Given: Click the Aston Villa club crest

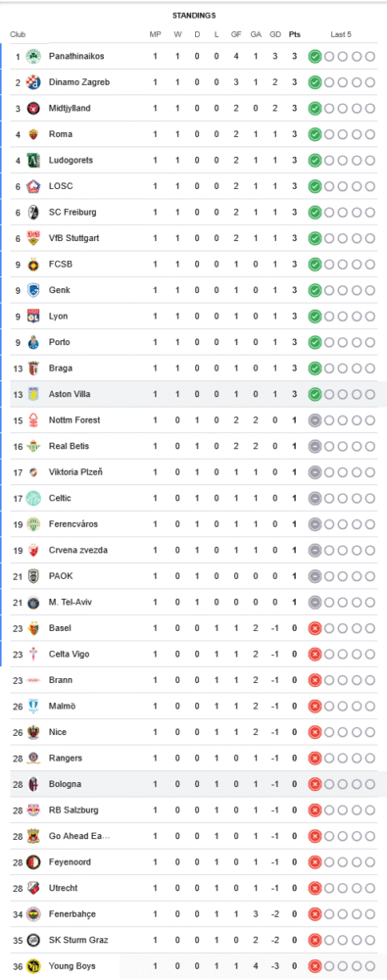Looking at the screenshot, I should coord(33,394).
